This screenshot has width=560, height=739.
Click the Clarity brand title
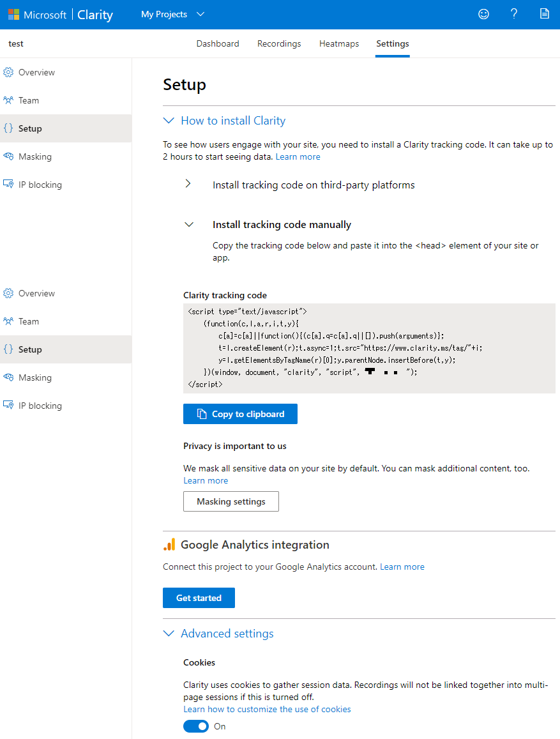tap(95, 15)
